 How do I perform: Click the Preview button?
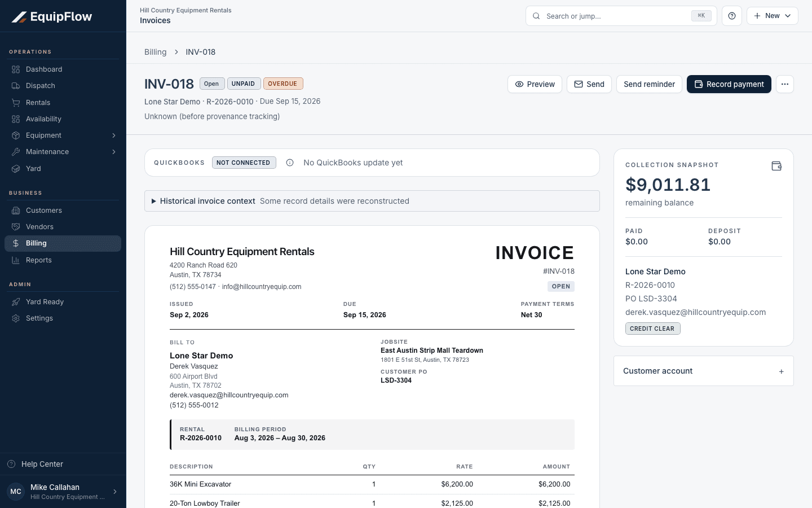(x=535, y=84)
